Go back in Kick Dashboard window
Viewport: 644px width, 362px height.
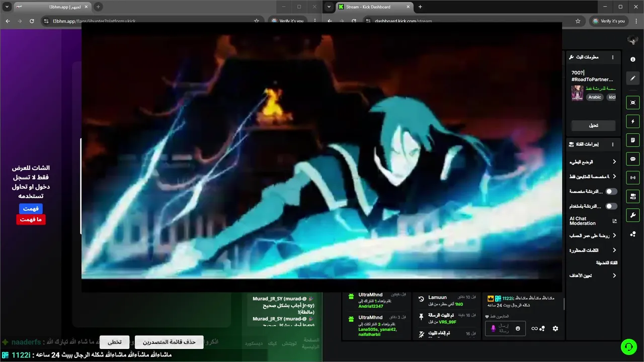[330, 21]
